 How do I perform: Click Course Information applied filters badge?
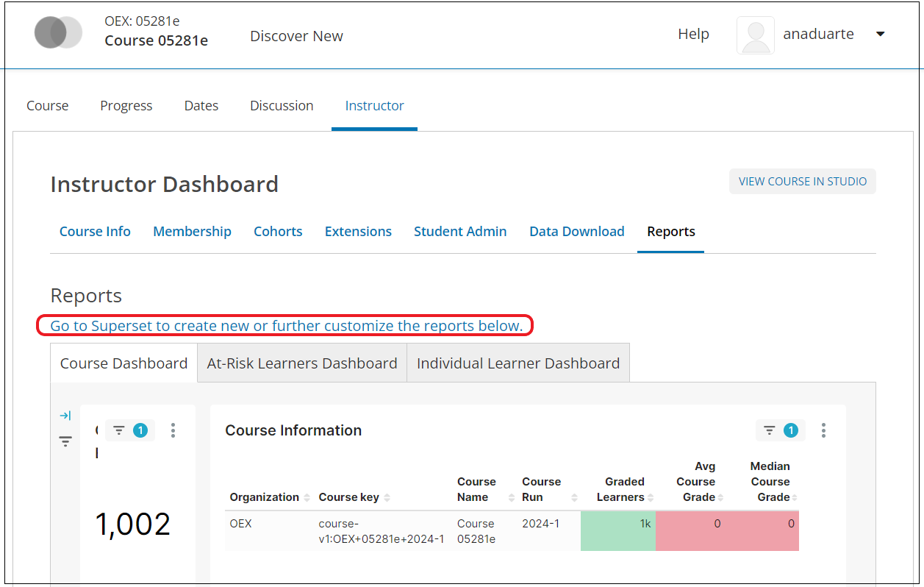(x=781, y=430)
